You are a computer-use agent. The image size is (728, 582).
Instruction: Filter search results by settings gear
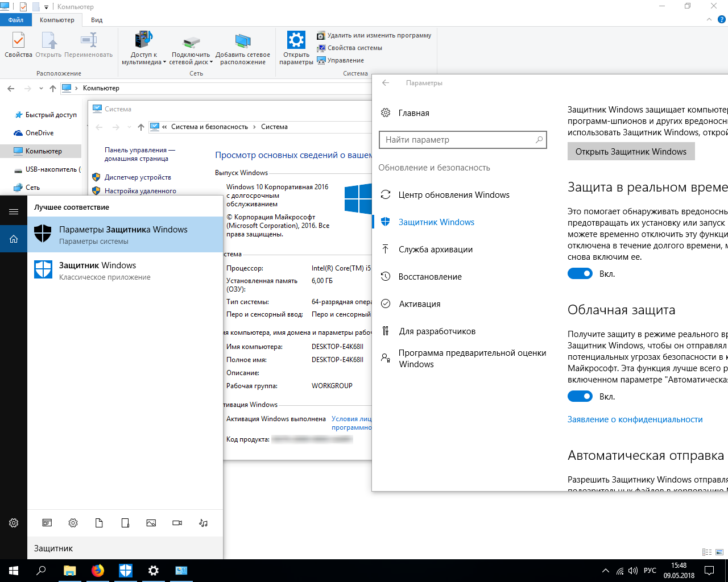click(73, 523)
